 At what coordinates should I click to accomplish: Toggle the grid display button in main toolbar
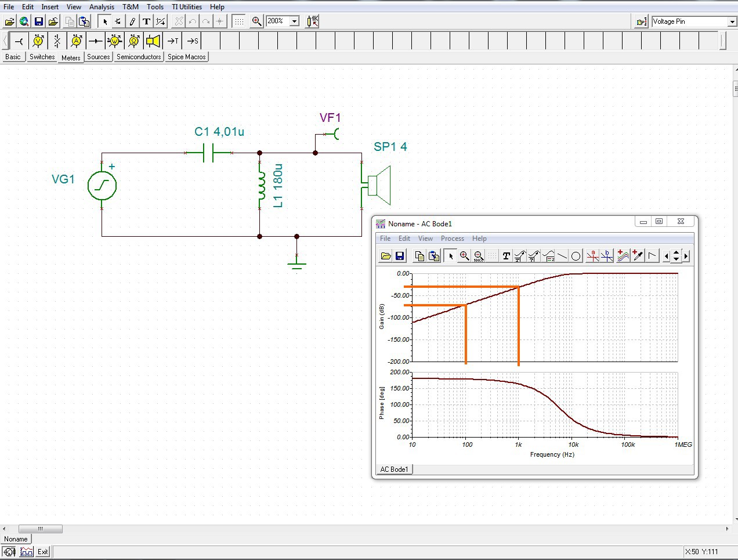(x=238, y=21)
